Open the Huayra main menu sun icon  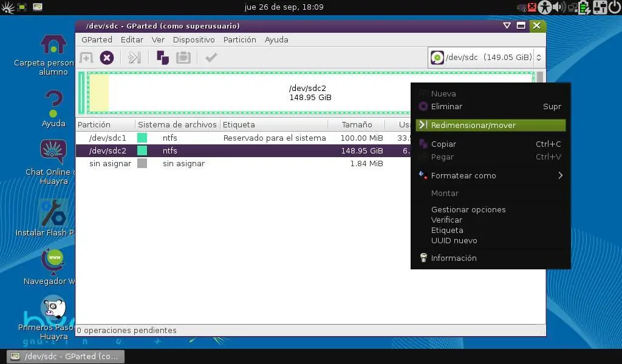click(x=7, y=7)
